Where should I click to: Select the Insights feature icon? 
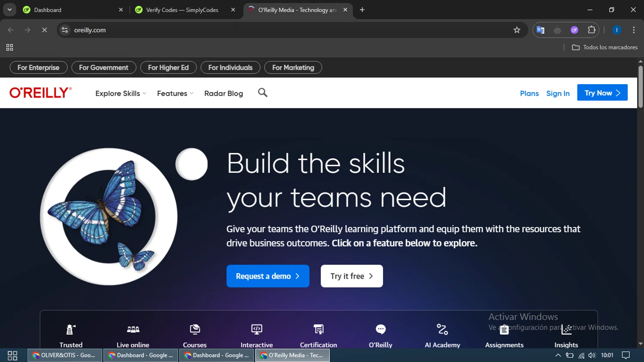(566, 329)
